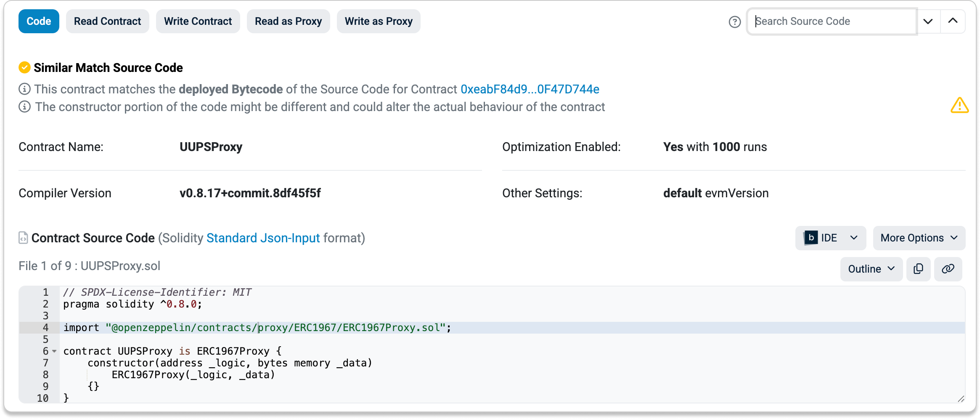Focus the Search Source Code field
The height and width of the screenshot is (419, 980).
832,21
